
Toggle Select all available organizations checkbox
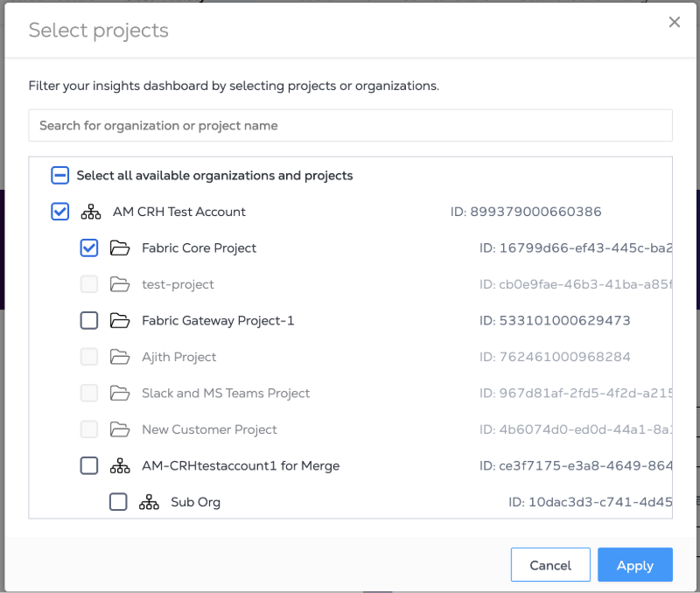[x=59, y=175]
